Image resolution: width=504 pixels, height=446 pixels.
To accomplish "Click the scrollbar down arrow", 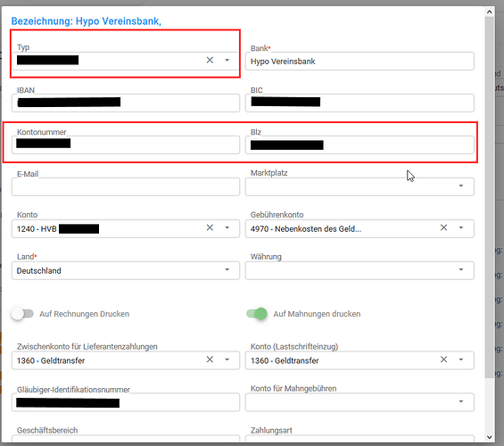I will click(489, 437).
